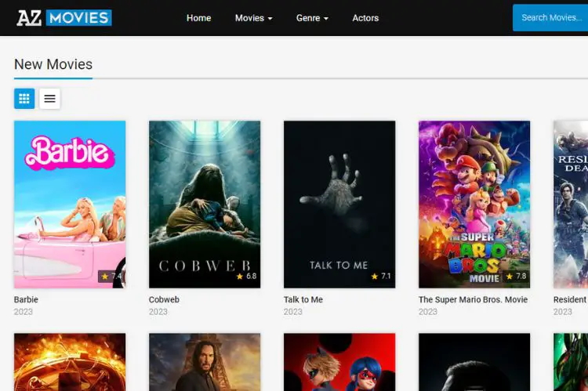Open the Barbie movie poster
The height and width of the screenshot is (391, 588).
(x=70, y=205)
